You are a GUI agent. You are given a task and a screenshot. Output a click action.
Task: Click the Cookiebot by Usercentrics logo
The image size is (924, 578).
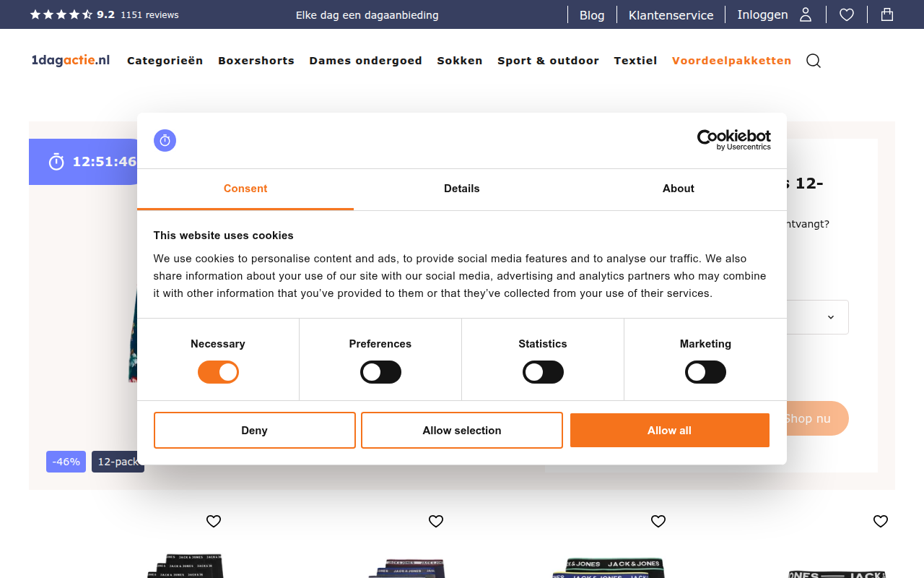[x=733, y=140]
